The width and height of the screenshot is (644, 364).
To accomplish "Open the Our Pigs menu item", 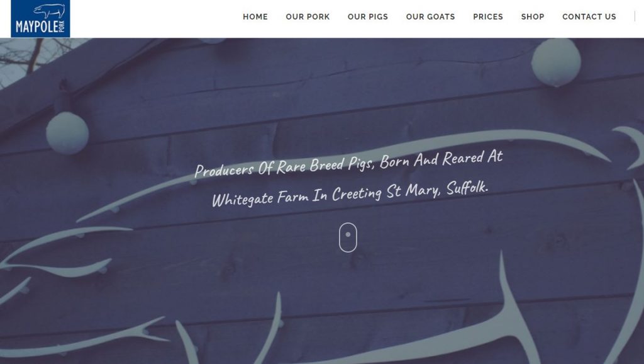I will click(367, 17).
